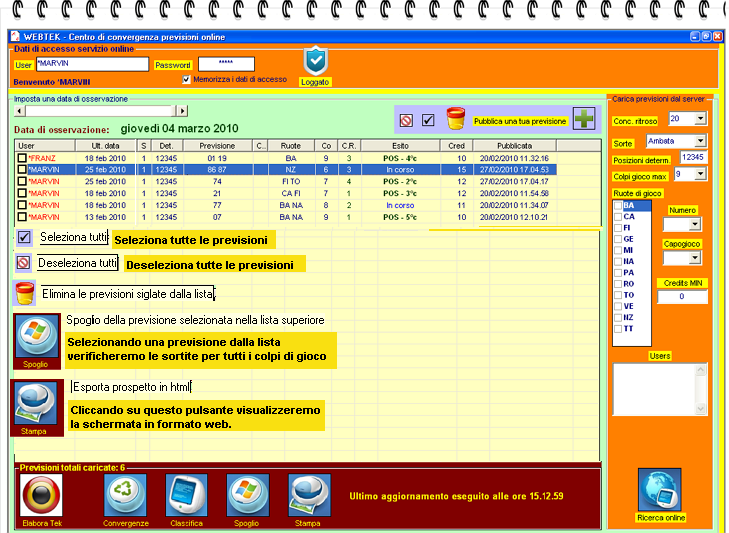The width and height of the screenshot is (729, 533).
Task: Check the box for the FRANZ forecast row
Action: (22, 158)
